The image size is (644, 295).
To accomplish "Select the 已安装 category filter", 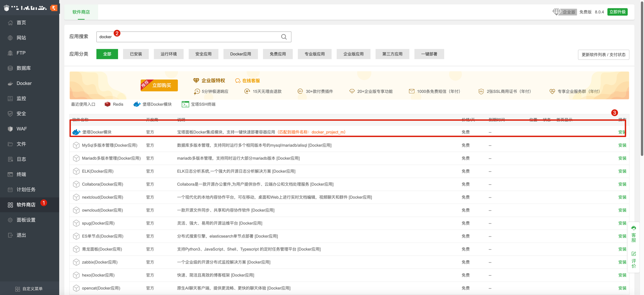I will coord(136,54).
